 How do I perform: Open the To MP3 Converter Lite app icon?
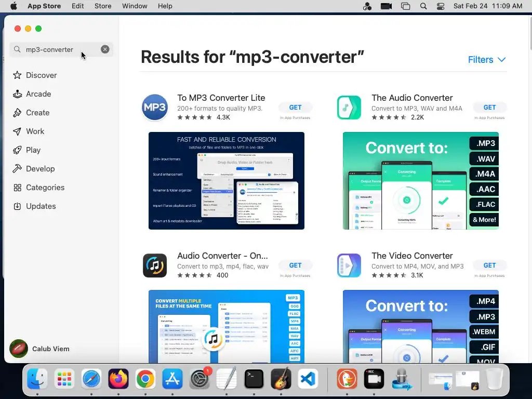click(155, 108)
